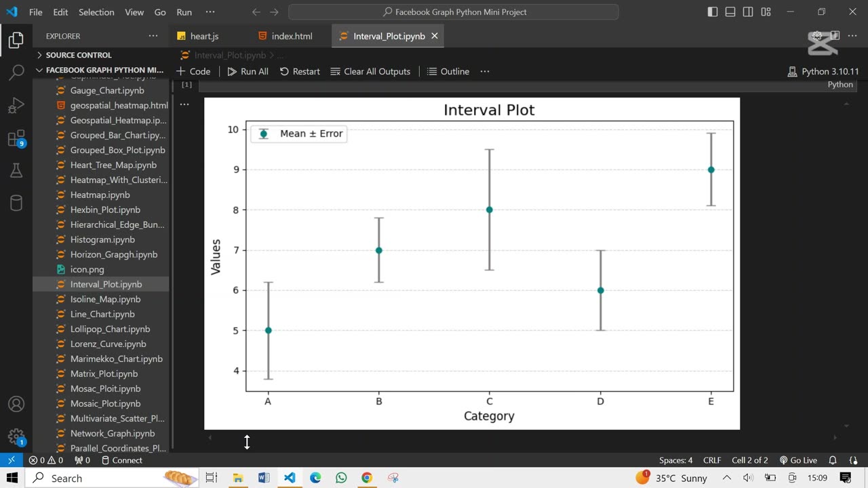868x488 pixels.
Task: Show errors and warnings problems count
Action: [46, 460]
